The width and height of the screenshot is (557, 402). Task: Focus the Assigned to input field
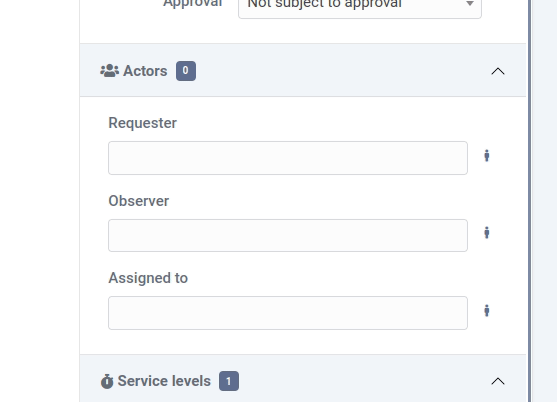[x=288, y=313]
